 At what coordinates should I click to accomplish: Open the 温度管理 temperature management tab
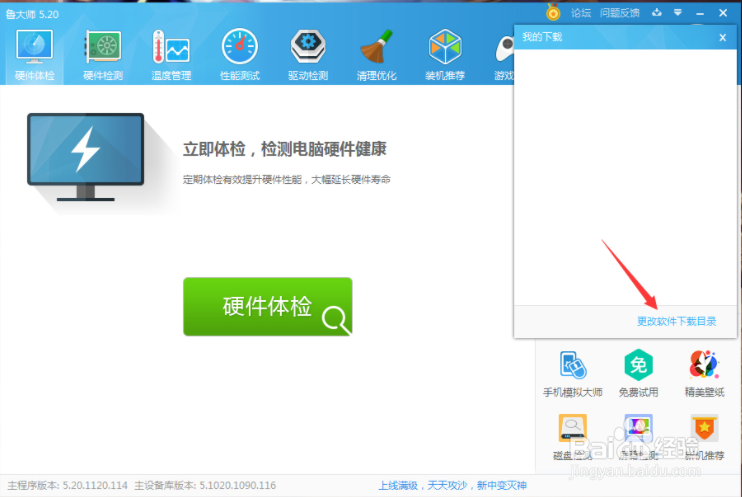click(171, 55)
